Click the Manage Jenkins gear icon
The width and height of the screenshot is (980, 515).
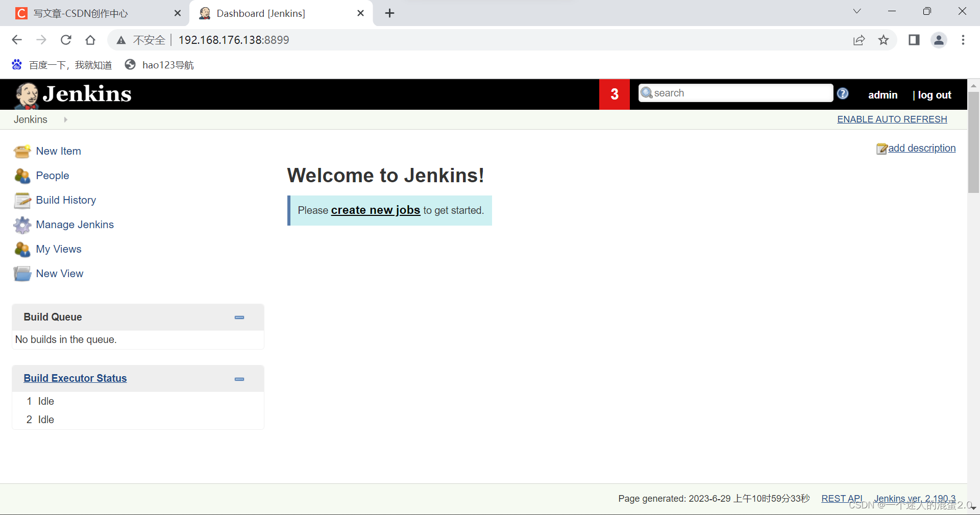[x=22, y=225]
